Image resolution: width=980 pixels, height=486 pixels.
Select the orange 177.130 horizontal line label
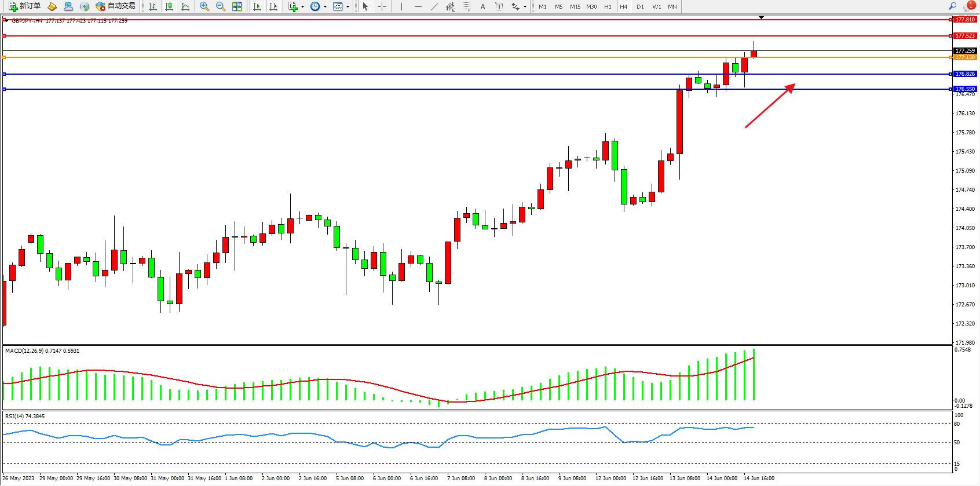(965, 57)
